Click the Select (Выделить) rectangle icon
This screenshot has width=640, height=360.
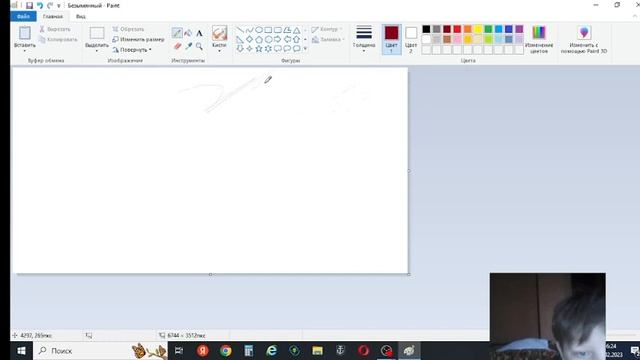(x=97, y=33)
